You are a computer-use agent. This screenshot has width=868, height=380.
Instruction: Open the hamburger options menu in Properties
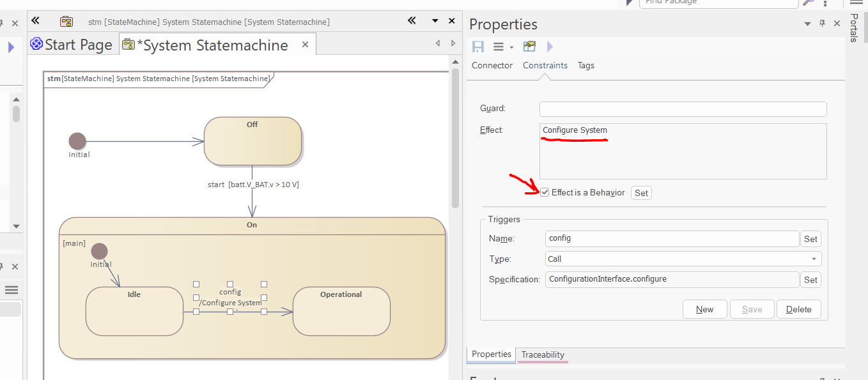click(499, 47)
